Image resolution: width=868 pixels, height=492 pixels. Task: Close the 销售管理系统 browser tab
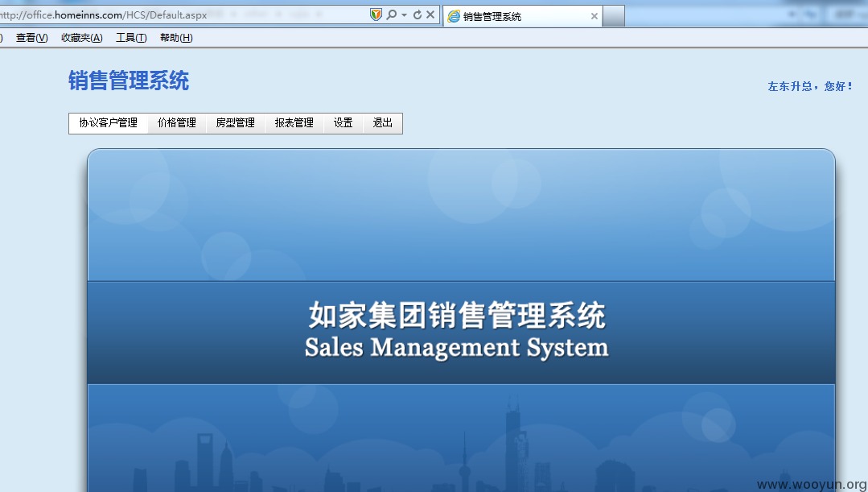[x=594, y=16]
